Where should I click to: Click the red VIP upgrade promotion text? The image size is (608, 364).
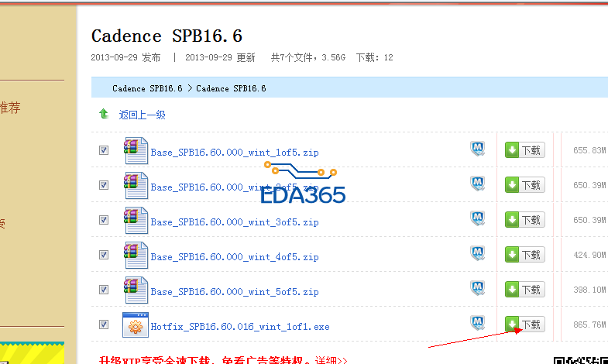click(204, 360)
